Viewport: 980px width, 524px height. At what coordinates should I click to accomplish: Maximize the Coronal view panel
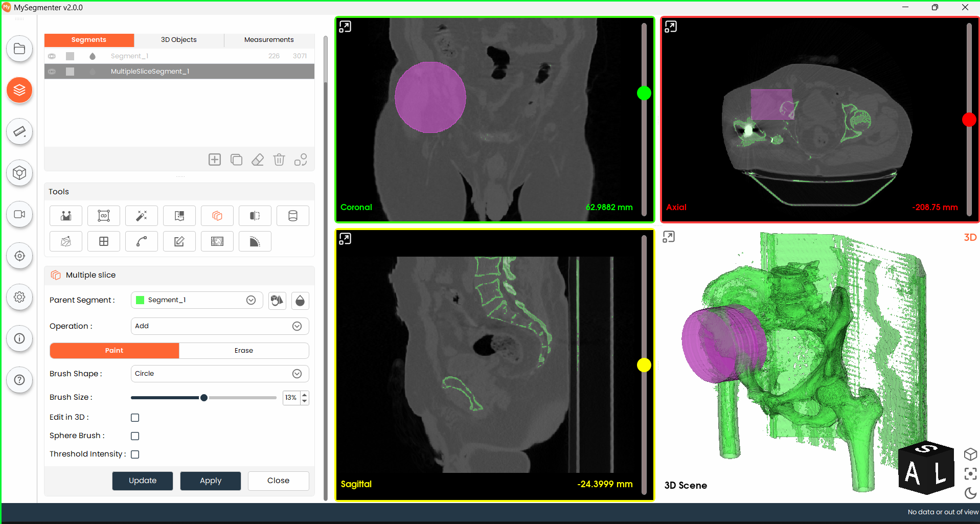pos(346,27)
